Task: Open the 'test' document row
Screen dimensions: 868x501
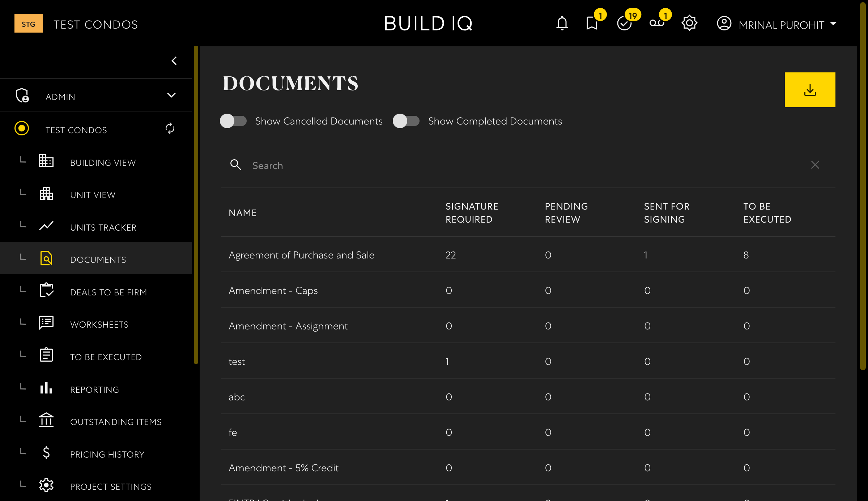Action: [528, 361]
